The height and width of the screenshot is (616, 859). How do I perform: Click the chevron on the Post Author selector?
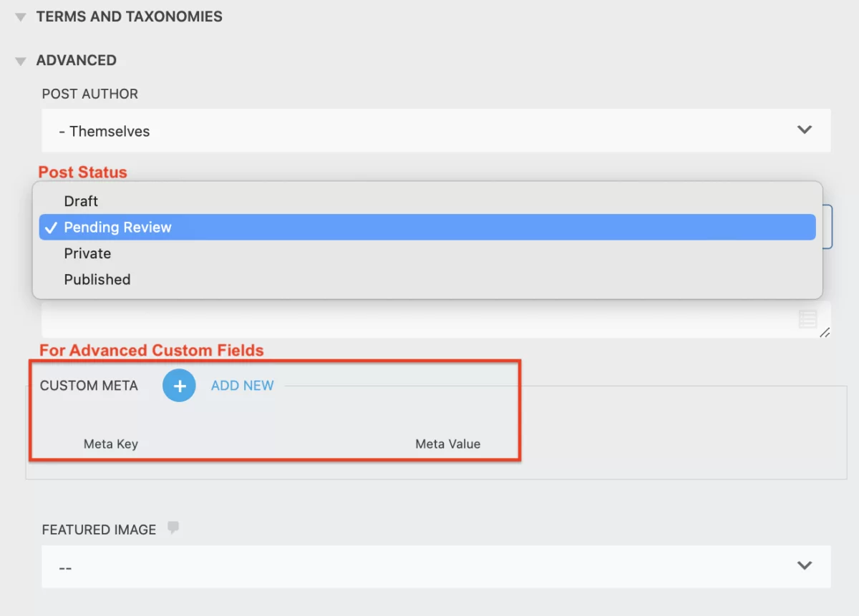coord(804,130)
